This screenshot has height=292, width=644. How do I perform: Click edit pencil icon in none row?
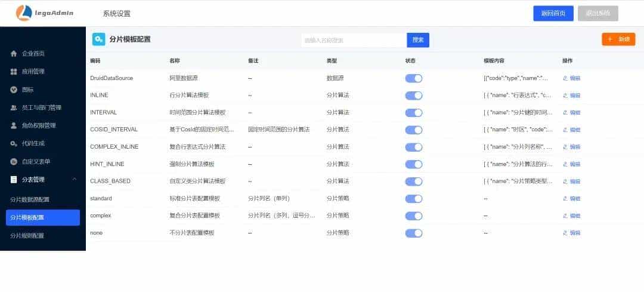565,233
